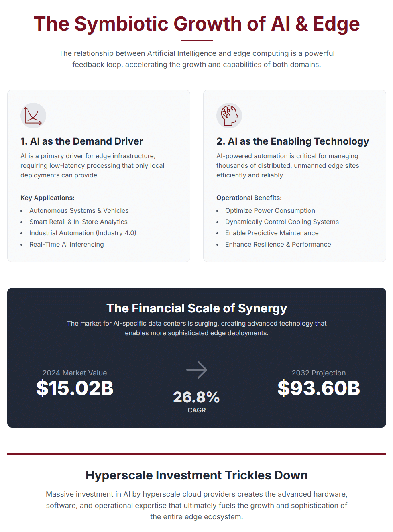Click "Smart Retail & In-Store Analytics" item
Viewport: 393px width, 532px height.
(x=78, y=222)
